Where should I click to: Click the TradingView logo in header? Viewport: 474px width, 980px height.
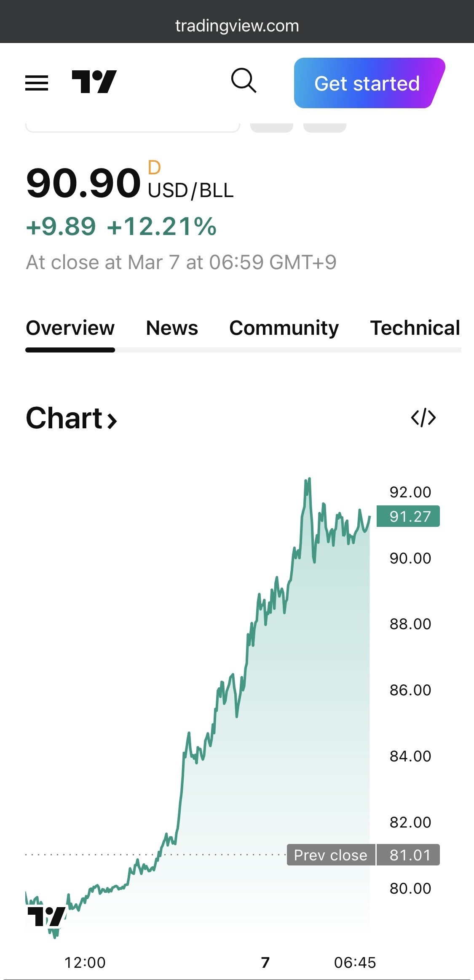click(x=94, y=82)
